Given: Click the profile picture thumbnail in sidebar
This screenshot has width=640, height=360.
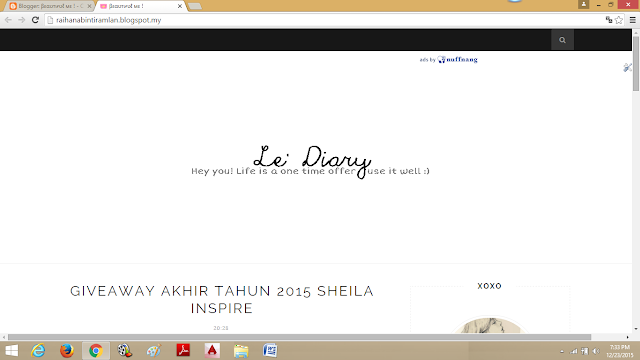Looking at the screenshot, I should click(x=489, y=325).
